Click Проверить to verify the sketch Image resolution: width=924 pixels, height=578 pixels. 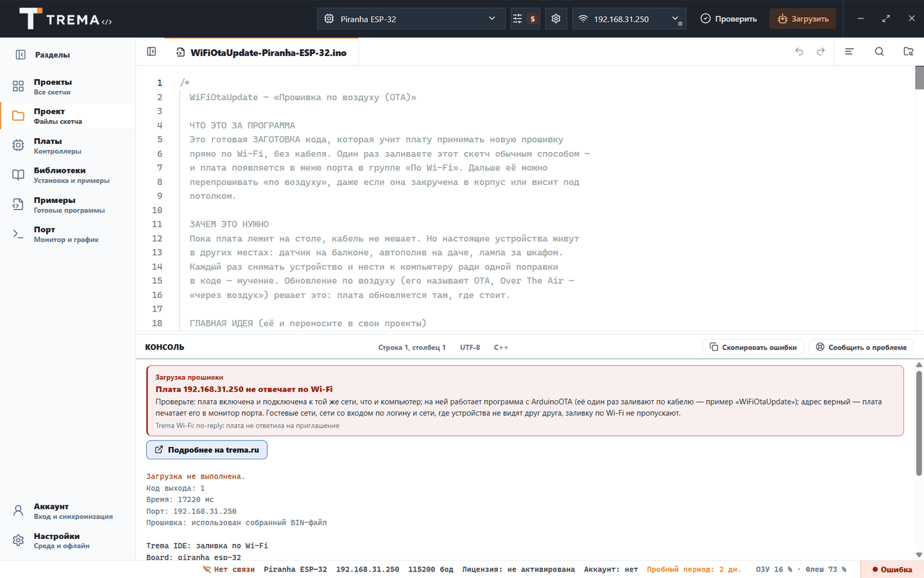tap(728, 19)
